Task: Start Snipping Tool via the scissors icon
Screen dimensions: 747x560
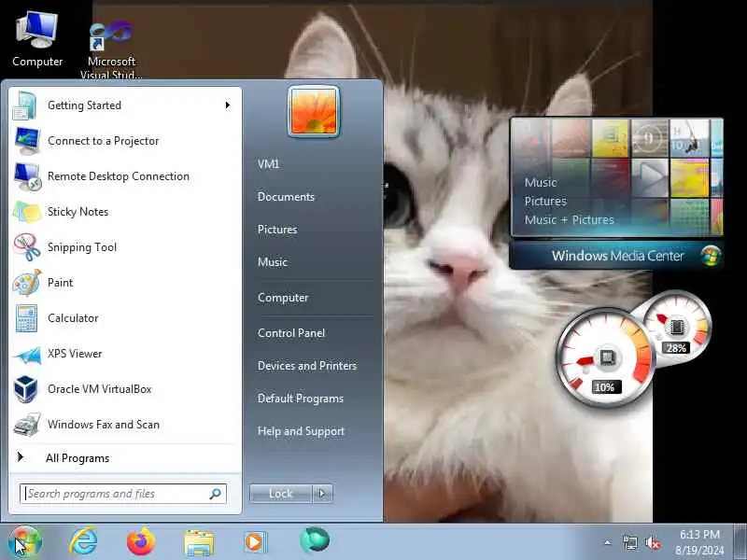Action: [x=27, y=247]
